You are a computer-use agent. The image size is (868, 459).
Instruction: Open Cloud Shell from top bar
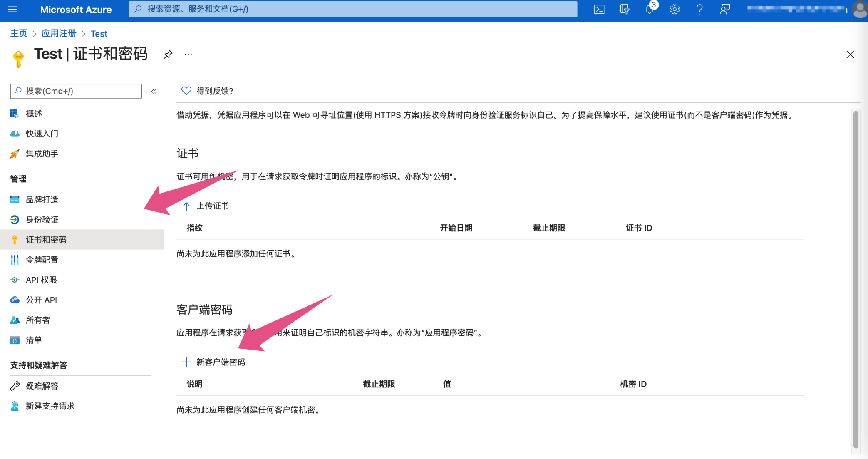click(x=599, y=9)
